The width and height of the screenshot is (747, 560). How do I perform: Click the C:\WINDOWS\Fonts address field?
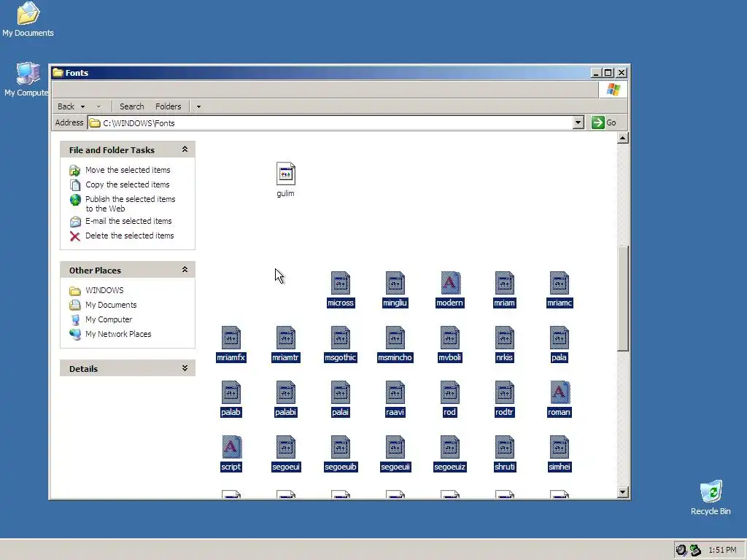click(x=330, y=122)
